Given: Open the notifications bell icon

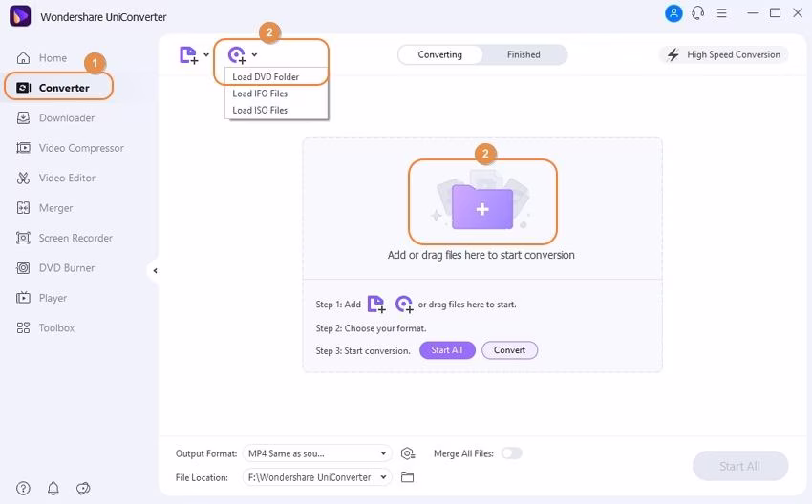Looking at the screenshot, I should 53,489.
